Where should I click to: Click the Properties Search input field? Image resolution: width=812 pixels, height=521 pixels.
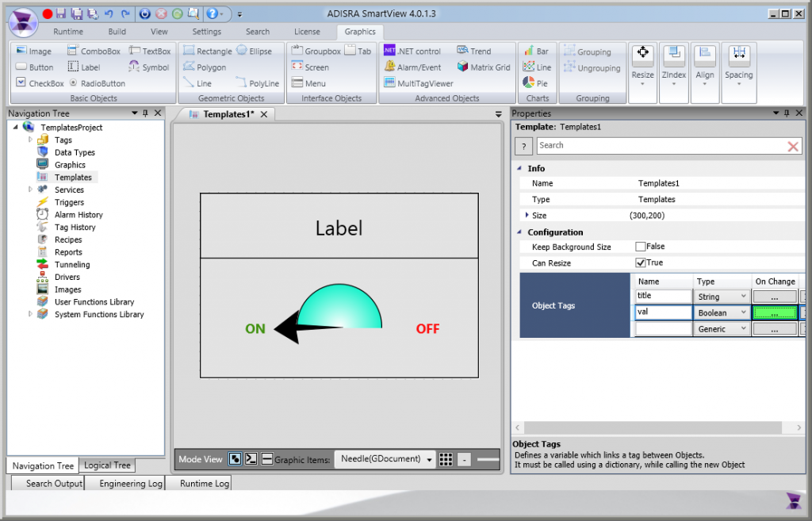(661, 146)
